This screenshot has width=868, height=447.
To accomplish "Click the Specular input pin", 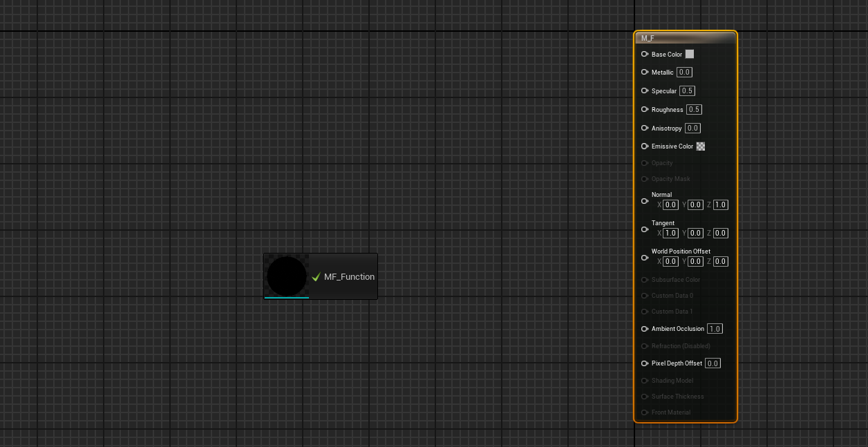I will [645, 91].
